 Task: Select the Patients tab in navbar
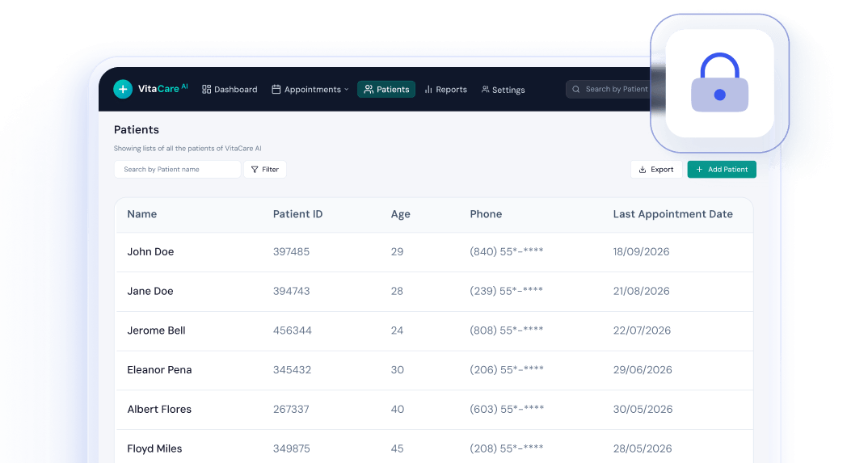[x=386, y=89]
